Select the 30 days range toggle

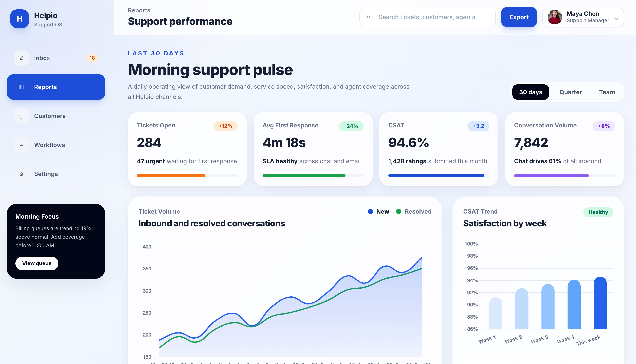pos(530,92)
